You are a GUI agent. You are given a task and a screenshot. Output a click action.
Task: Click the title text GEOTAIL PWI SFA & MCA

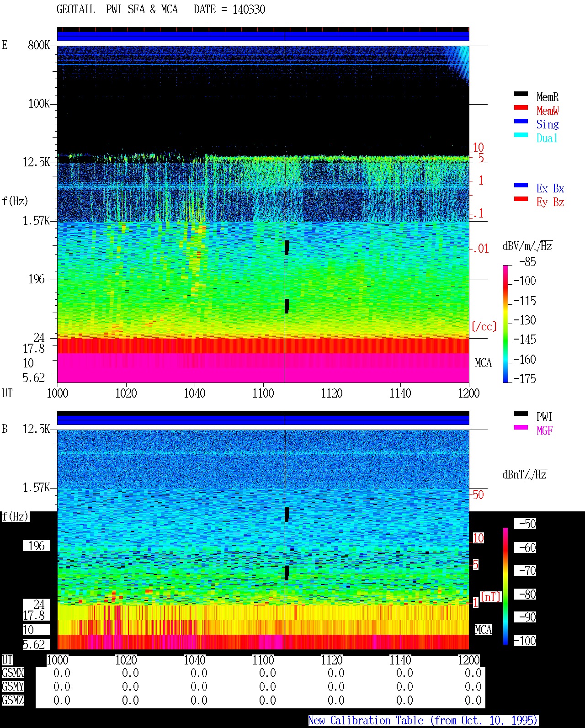pos(117,10)
